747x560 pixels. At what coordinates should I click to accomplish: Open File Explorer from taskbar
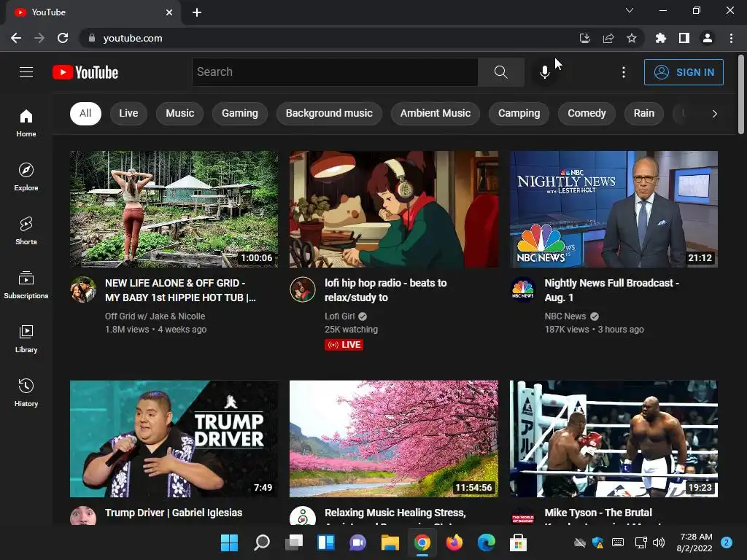point(390,542)
